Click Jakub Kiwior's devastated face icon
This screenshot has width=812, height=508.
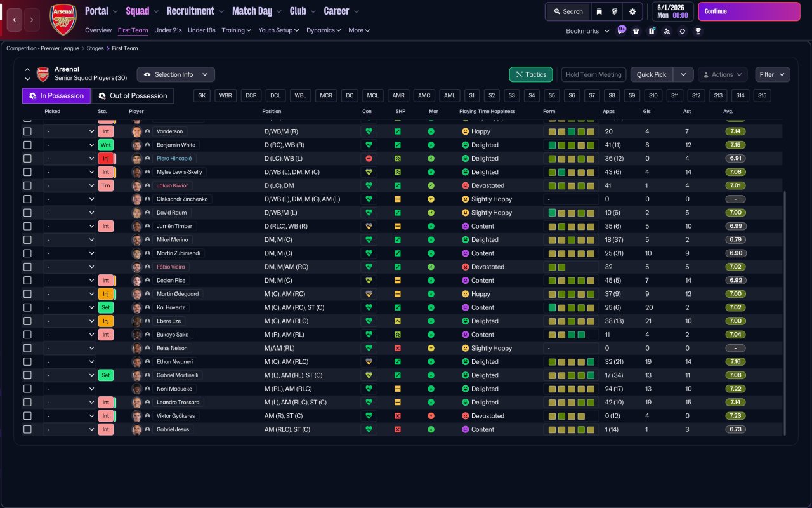tap(465, 185)
